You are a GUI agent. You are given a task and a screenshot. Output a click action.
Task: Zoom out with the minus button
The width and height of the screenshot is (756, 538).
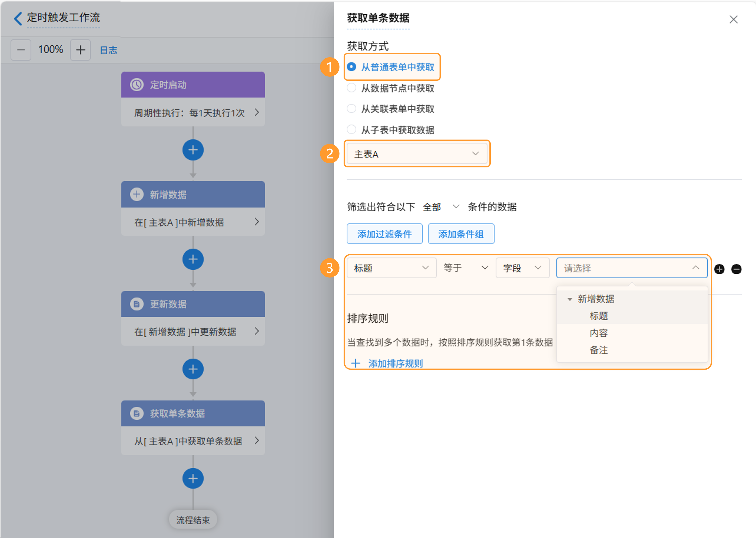click(21, 50)
